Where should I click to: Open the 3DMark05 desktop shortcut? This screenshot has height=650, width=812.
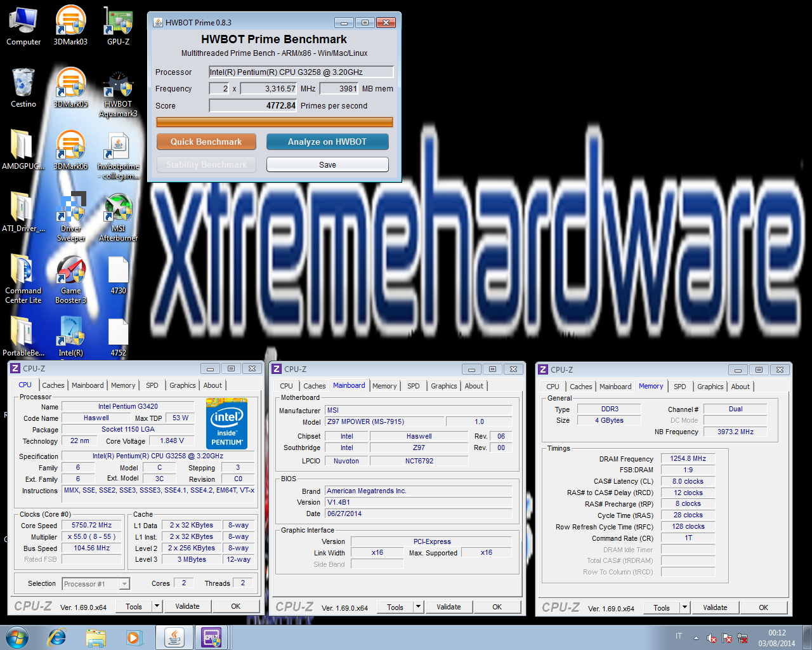70,88
